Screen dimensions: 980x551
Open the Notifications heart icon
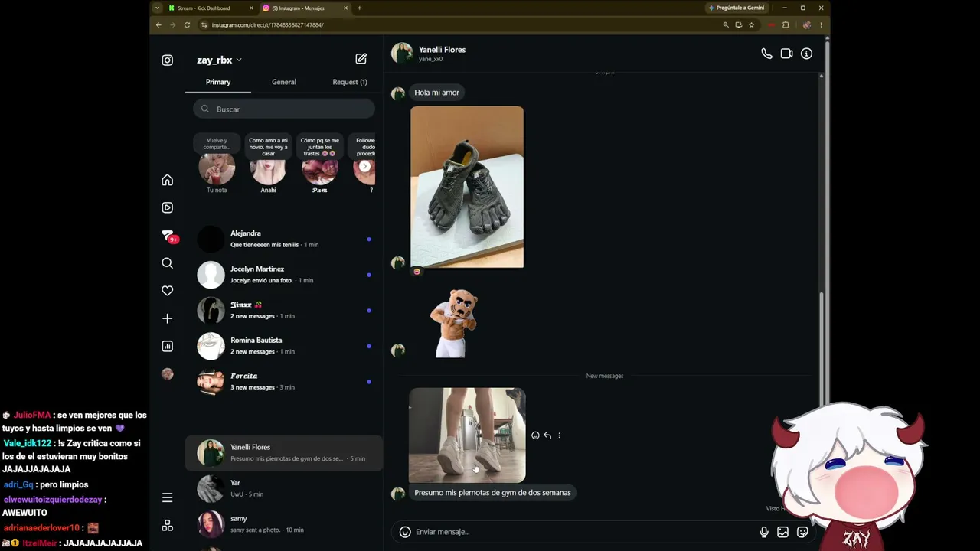pos(167,291)
